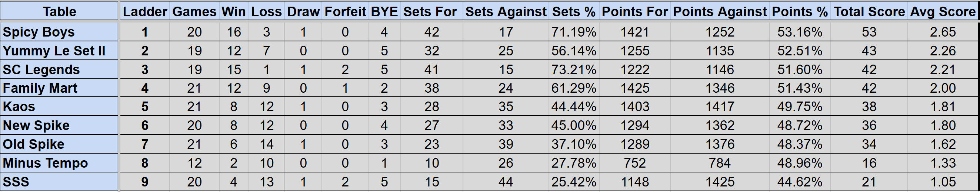Select the Sets Against column header

tap(506, 11)
